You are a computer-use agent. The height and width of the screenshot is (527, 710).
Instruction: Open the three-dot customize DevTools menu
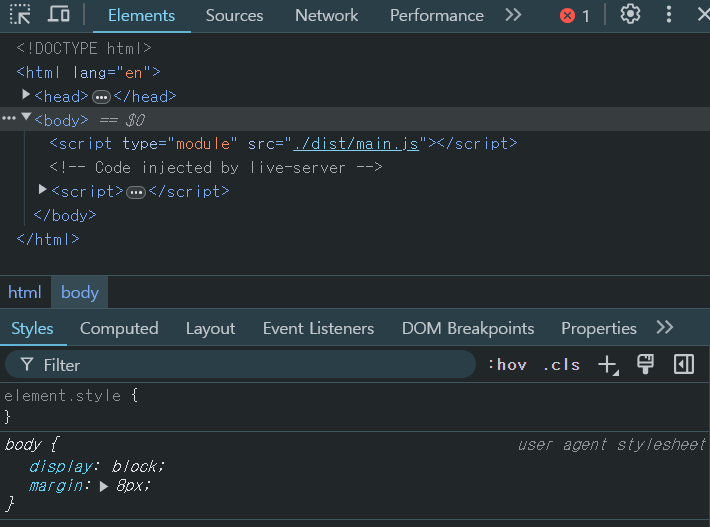(x=669, y=14)
